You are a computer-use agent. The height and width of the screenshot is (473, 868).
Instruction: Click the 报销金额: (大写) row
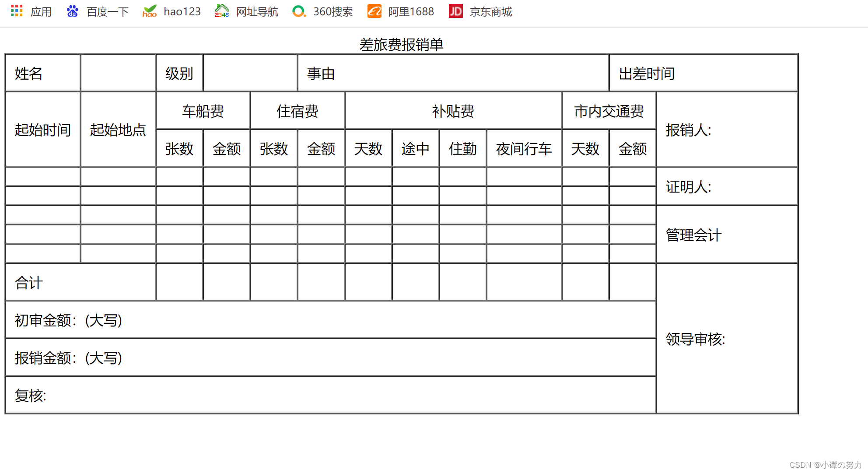pyautogui.click(x=331, y=357)
